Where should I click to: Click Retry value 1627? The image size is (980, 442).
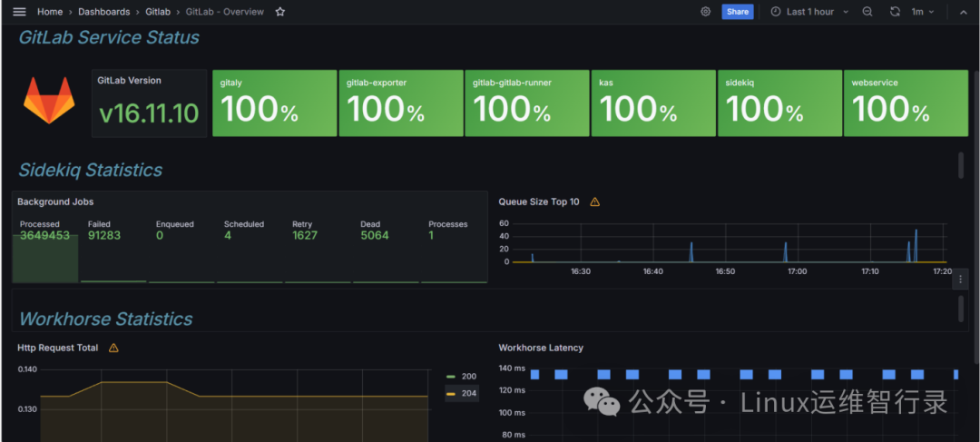(x=305, y=236)
